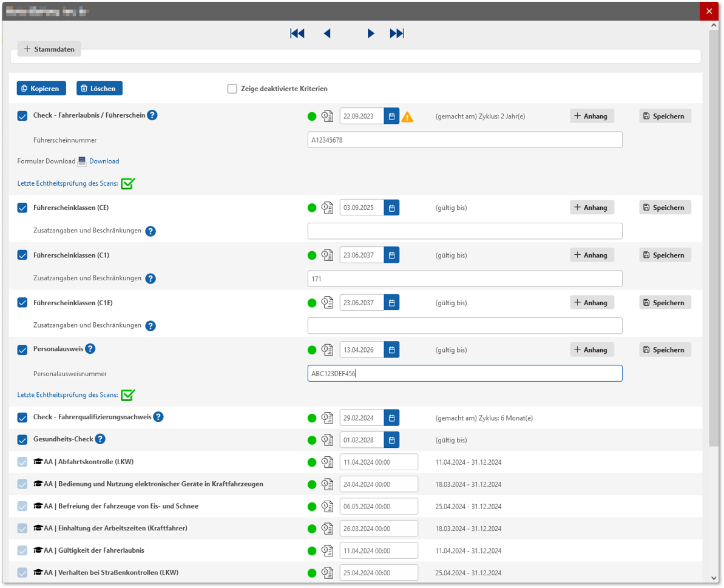Uncheck Check - Fahrerlaubnis / Führerschein checkbox

tap(22, 116)
